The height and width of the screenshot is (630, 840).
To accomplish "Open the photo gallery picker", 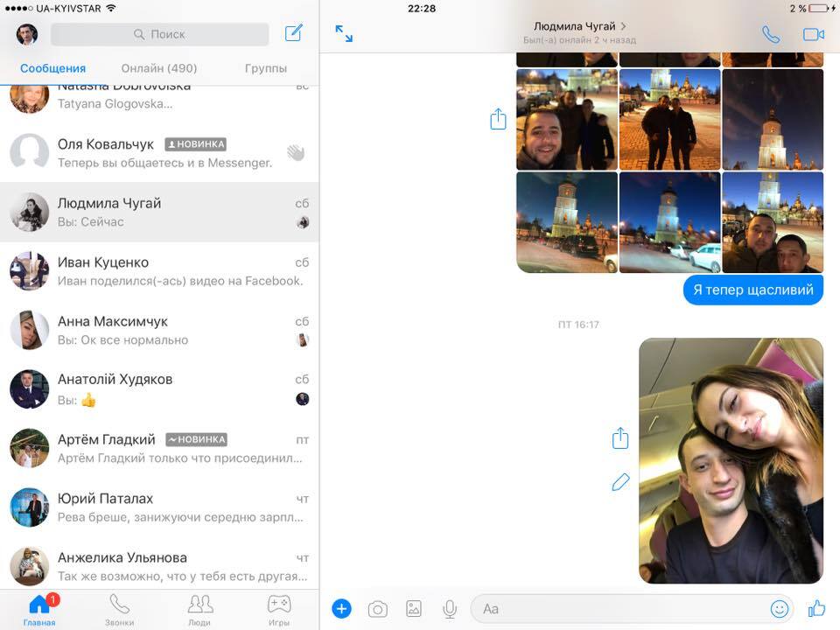I will point(414,609).
